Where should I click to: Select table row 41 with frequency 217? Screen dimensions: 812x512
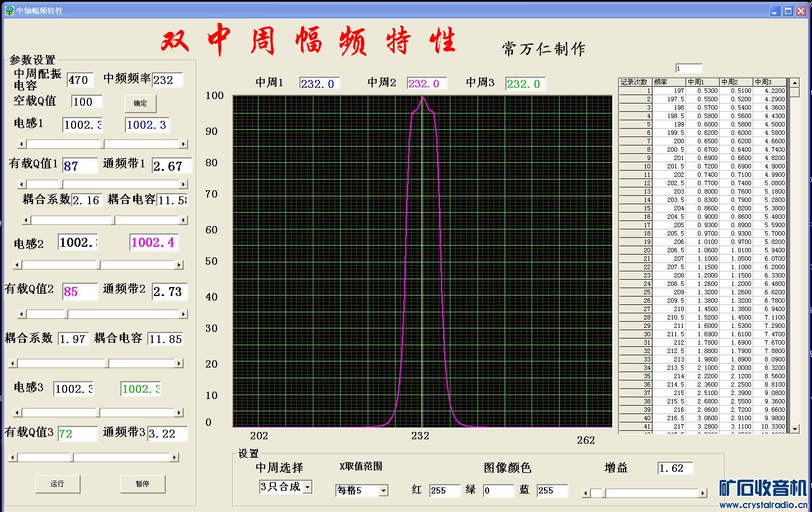(702, 426)
